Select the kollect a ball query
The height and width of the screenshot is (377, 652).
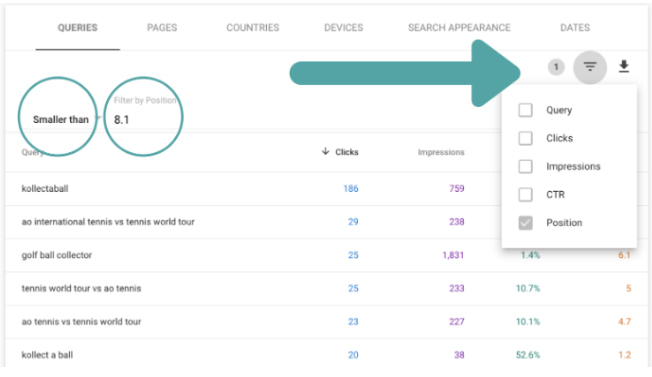(47, 355)
